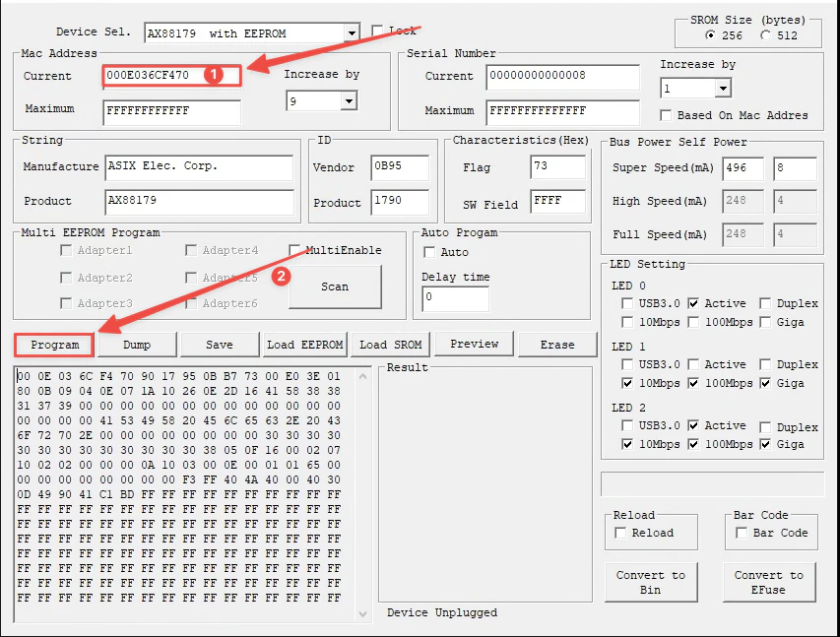Click the Dump button
Screen dimensions: 840x637
point(137,345)
